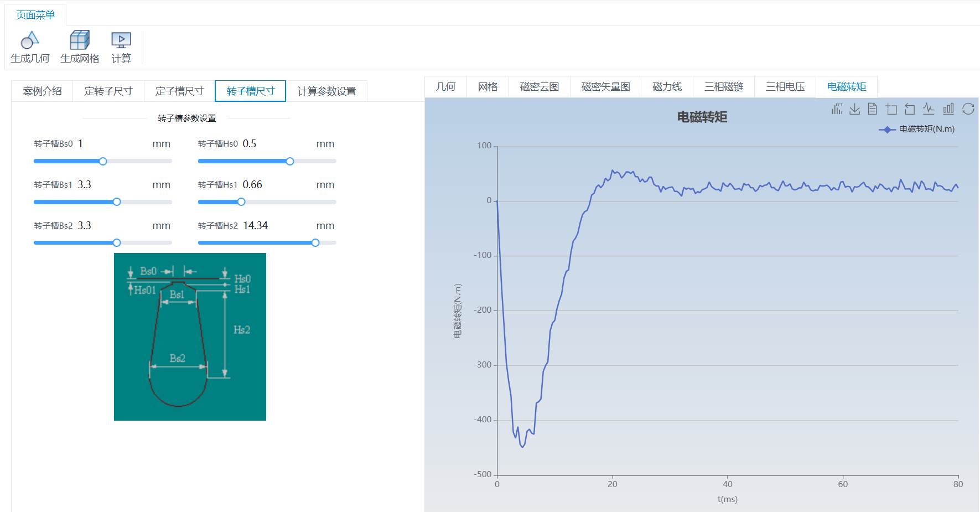
Task: Toggle the 电磁转矩(N.m) legend series
Action: coord(917,129)
